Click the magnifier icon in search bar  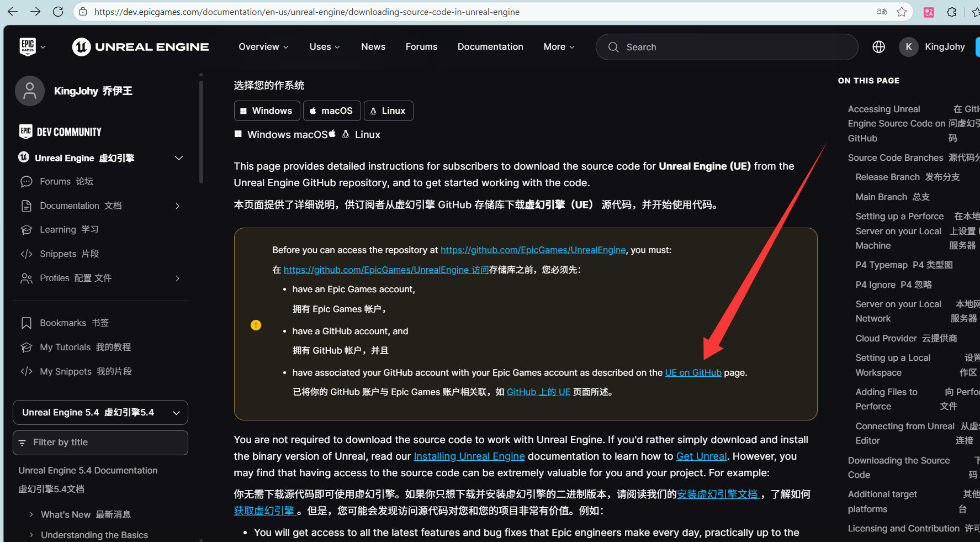click(x=613, y=47)
